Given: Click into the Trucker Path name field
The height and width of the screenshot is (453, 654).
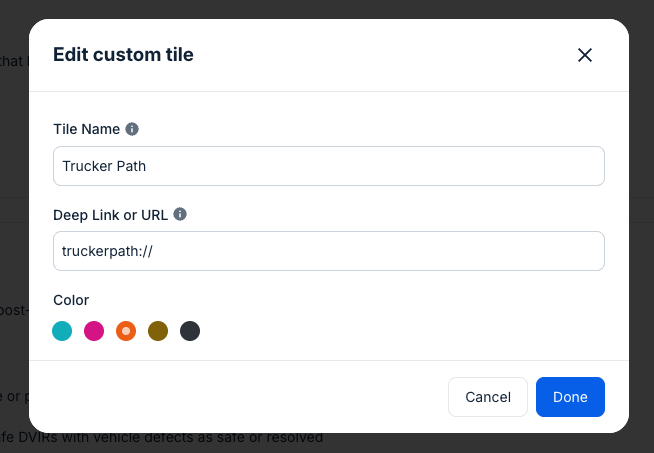Looking at the screenshot, I should [328, 166].
